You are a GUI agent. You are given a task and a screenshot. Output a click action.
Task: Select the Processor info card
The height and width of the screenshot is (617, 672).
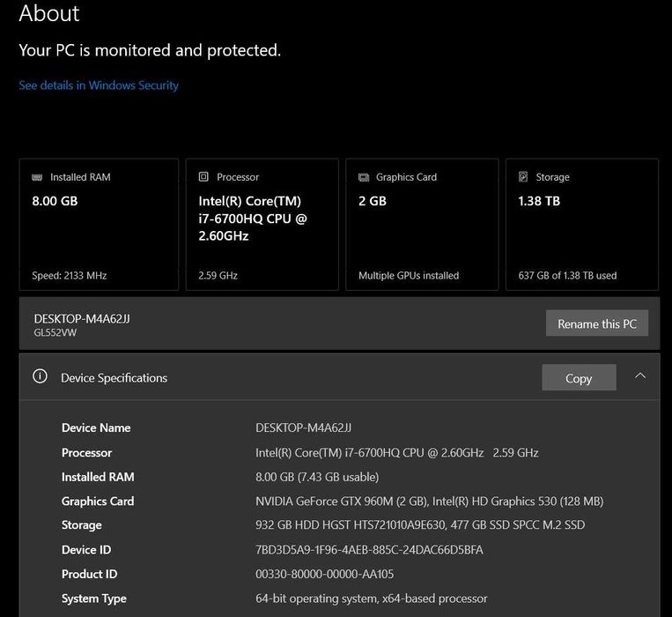click(262, 225)
